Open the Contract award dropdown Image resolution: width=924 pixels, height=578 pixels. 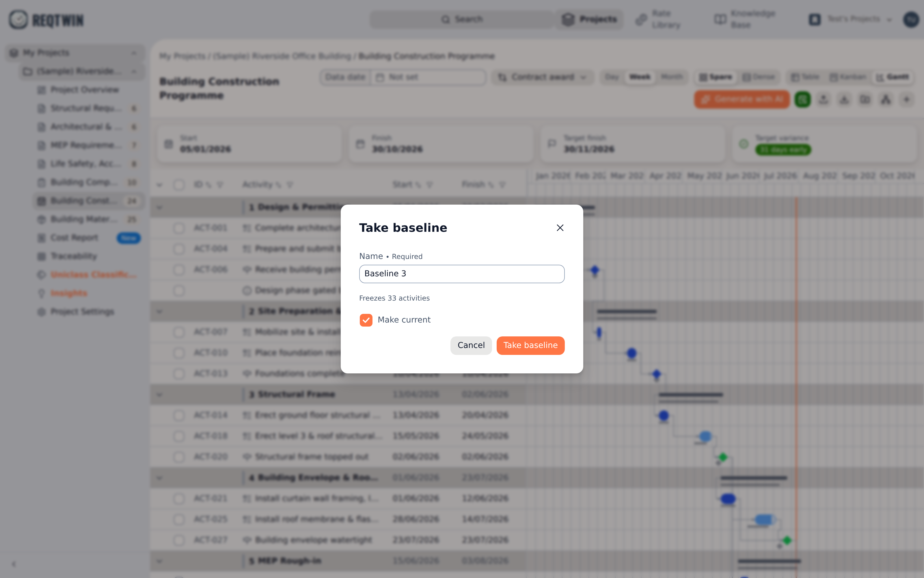[x=542, y=77]
